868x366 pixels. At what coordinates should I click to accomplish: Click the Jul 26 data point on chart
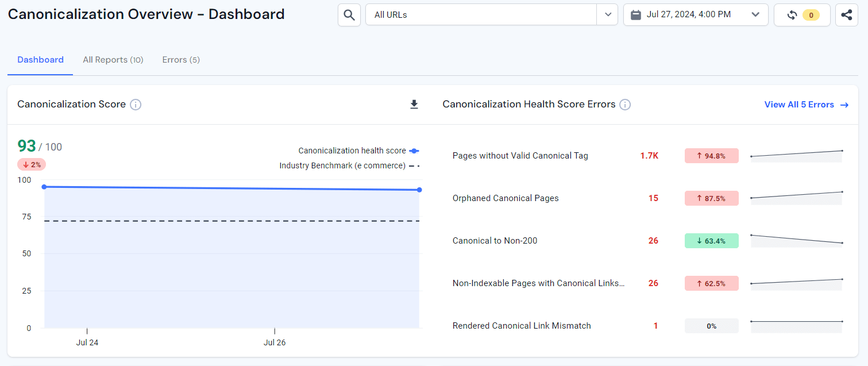click(x=275, y=188)
